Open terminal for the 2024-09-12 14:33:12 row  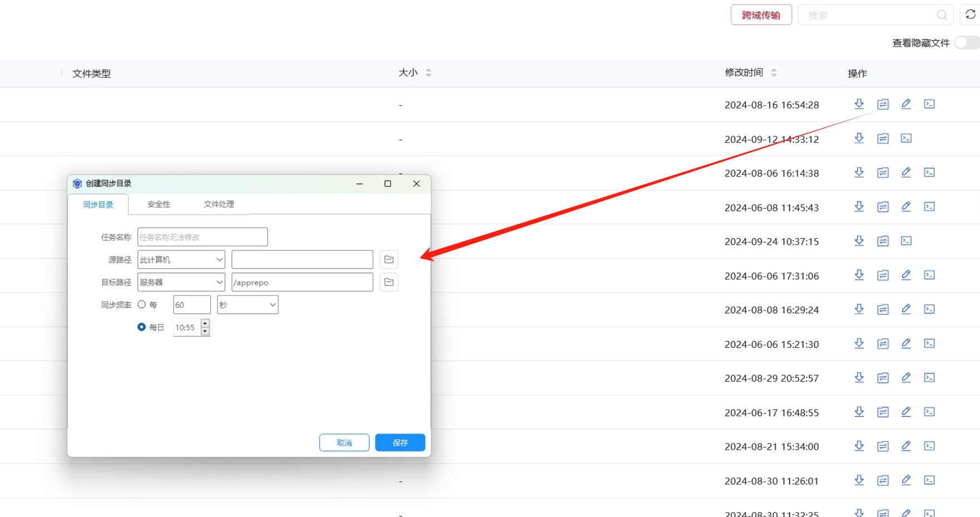click(x=906, y=138)
